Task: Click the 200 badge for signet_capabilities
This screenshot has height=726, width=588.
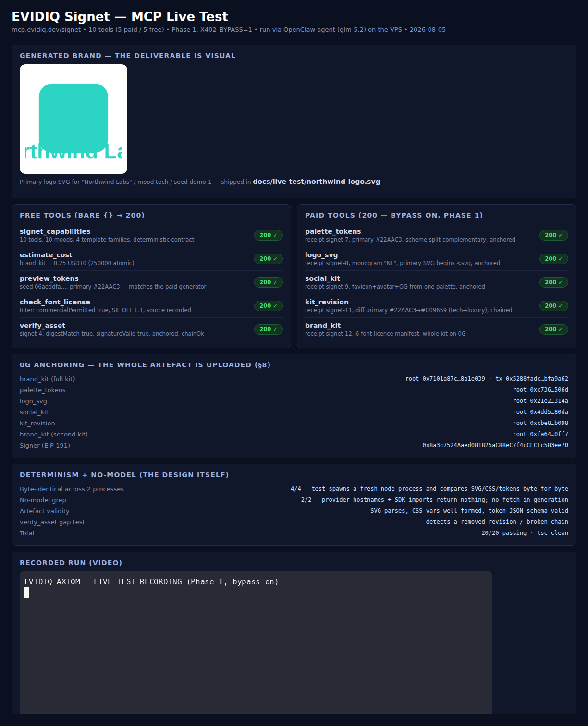Action: click(x=269, y=235)
